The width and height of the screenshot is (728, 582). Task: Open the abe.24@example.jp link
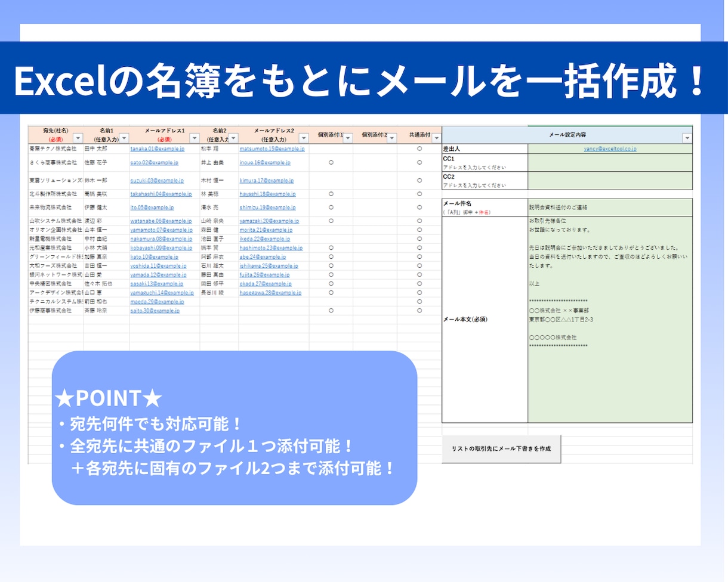pyautogui.click(x=263, y=256)
